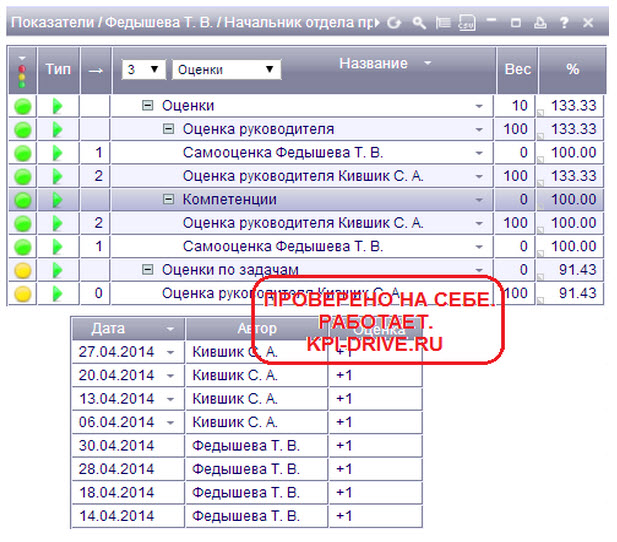The height and width of the screenshot is (542, 617).
Task: Open search with magnifier icon
Action: (x=419, y=23)
